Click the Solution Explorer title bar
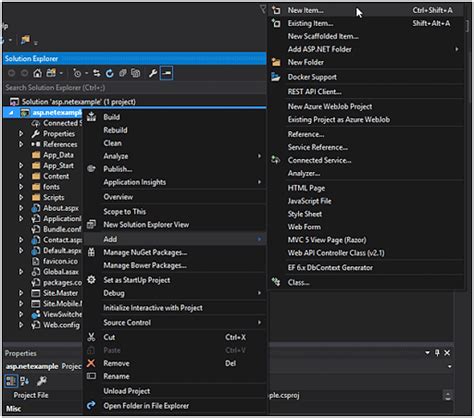Viewport: 474px width, 418px height. pyautogui.click(x=134, y=59)
